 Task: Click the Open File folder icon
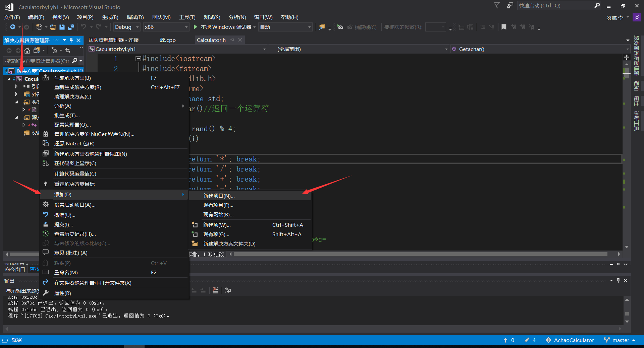(53, 27)
